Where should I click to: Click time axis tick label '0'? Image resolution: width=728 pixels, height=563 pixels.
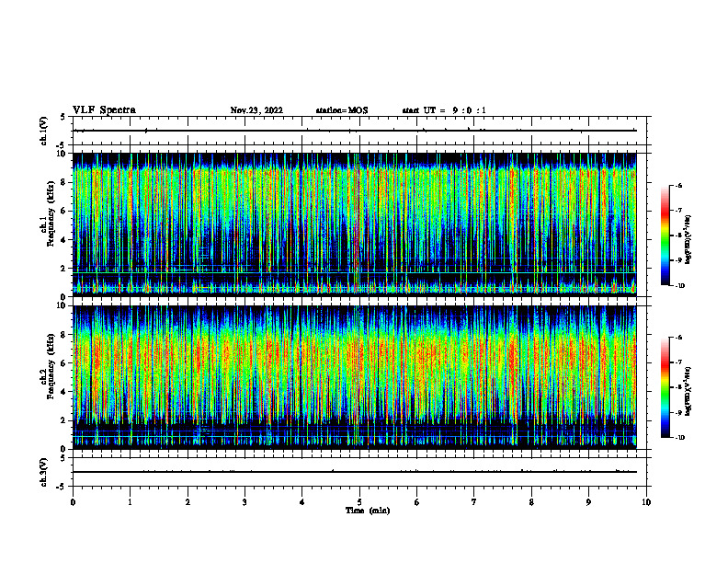pyautogui.click(x=73, y=502)
